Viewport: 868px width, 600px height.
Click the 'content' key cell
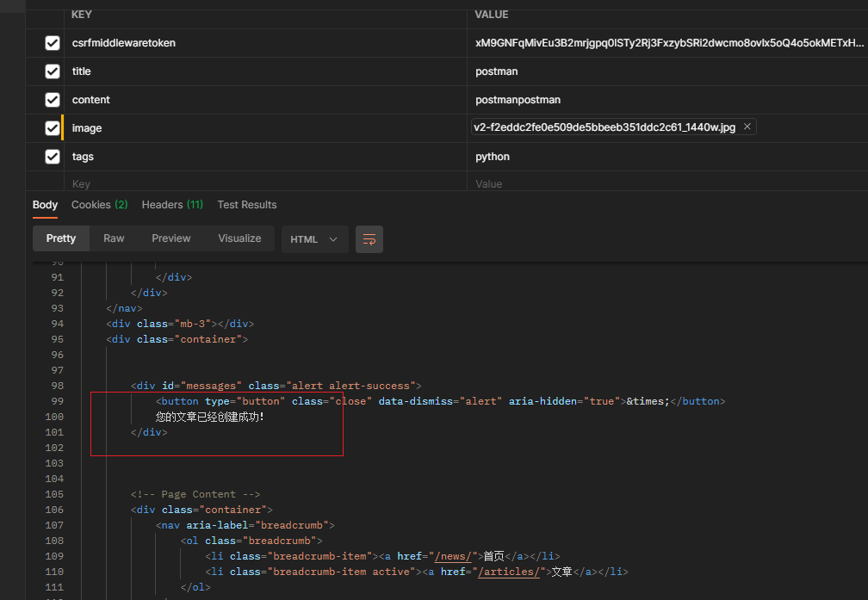[266, 100]
